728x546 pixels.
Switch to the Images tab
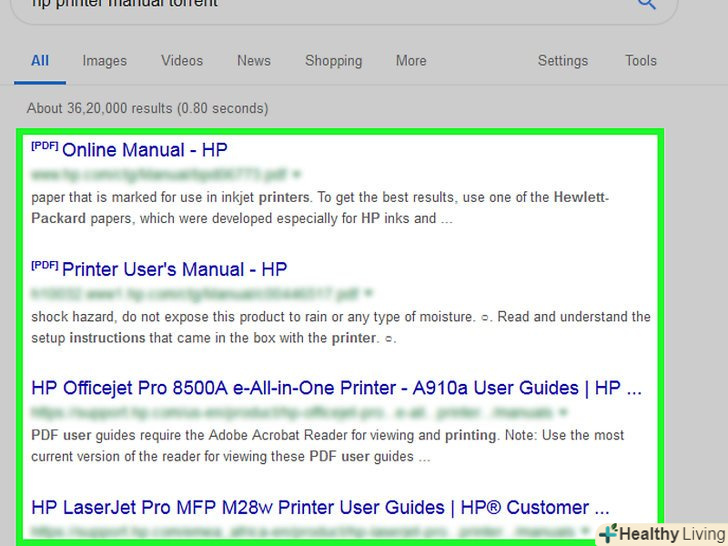(x=104, y=61)
